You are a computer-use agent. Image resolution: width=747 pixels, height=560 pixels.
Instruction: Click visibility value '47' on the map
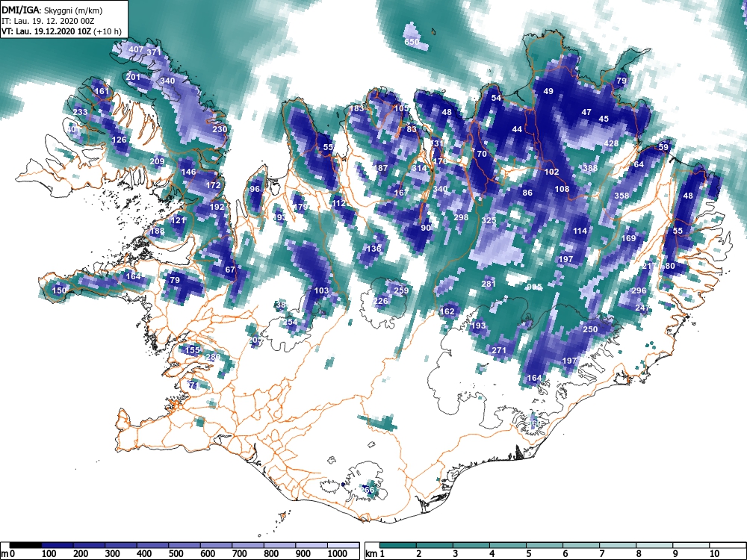click(x=586, y=112)
